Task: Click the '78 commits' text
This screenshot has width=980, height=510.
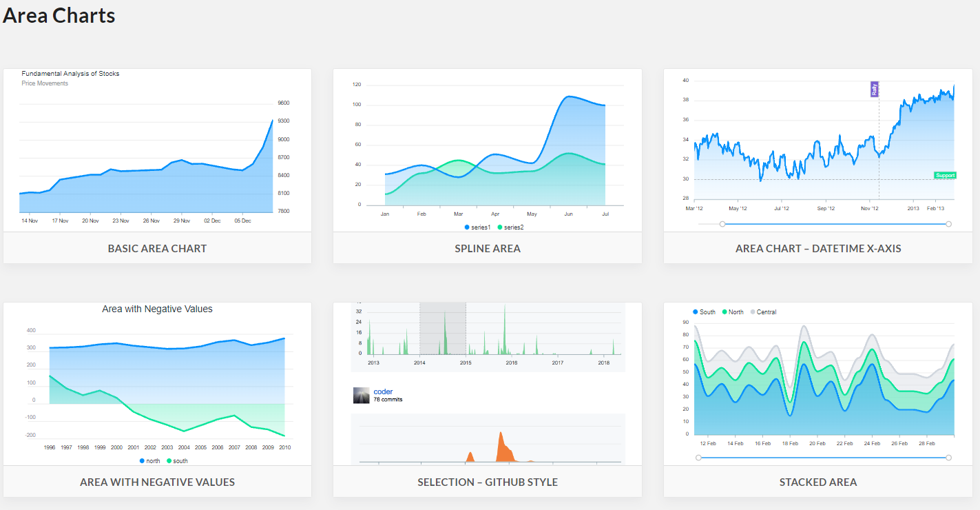Action: click(388, 400)
